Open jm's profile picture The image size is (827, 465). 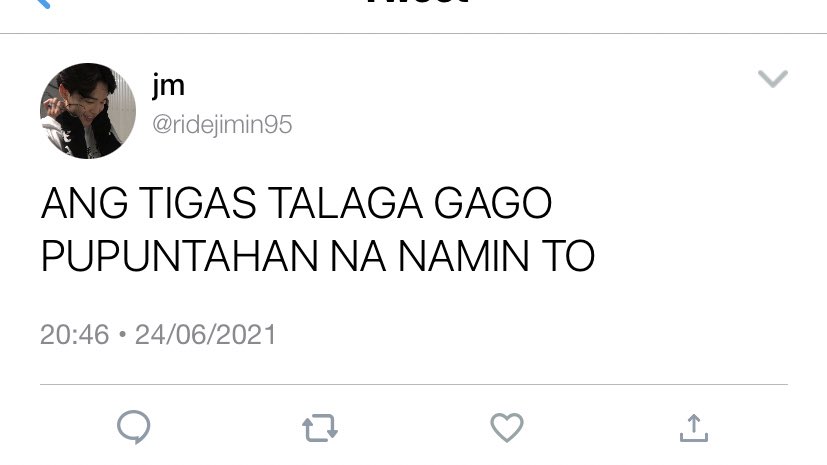coord(88,111)
